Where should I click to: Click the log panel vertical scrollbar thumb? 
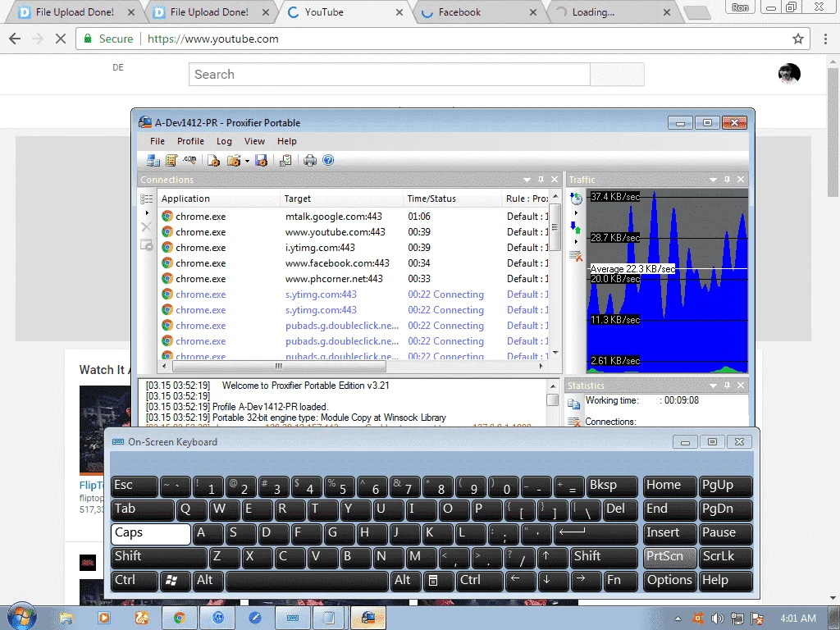coord(552,399)
